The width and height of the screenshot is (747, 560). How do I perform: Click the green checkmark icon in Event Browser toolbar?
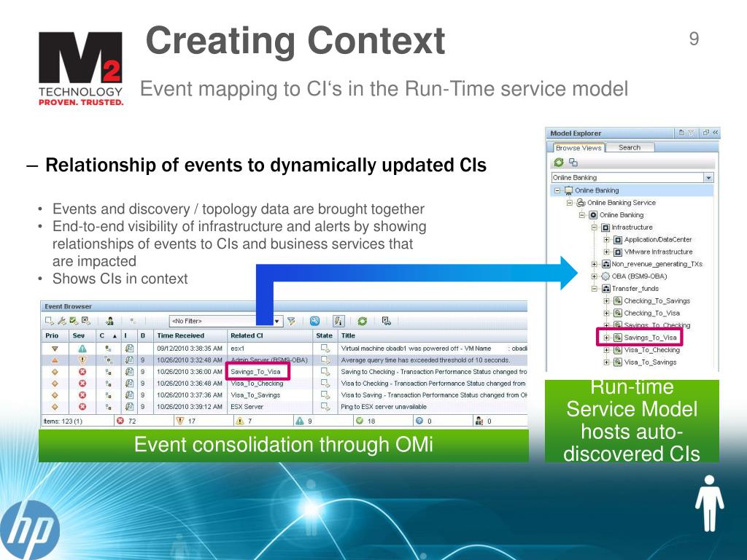[74, 321]
